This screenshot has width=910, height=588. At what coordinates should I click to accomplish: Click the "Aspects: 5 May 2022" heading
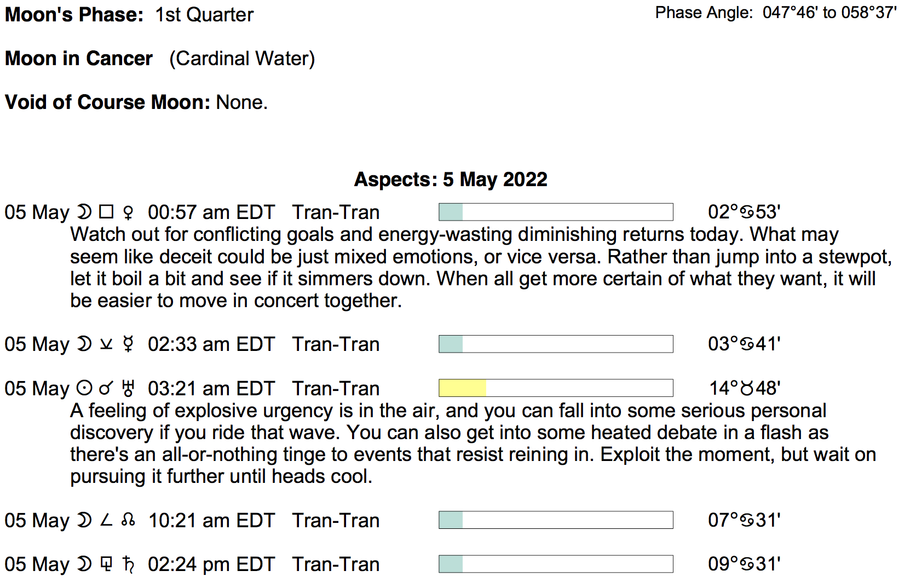click(451, 180)
